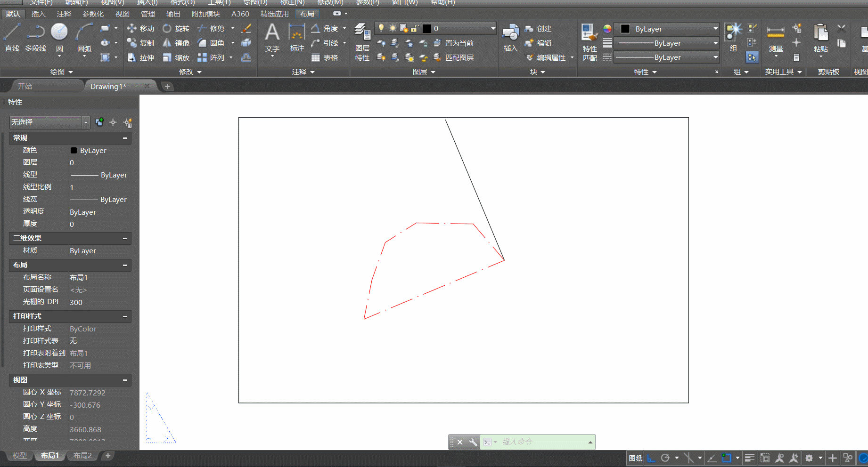Activate the 旋转 rotate command

176,29
